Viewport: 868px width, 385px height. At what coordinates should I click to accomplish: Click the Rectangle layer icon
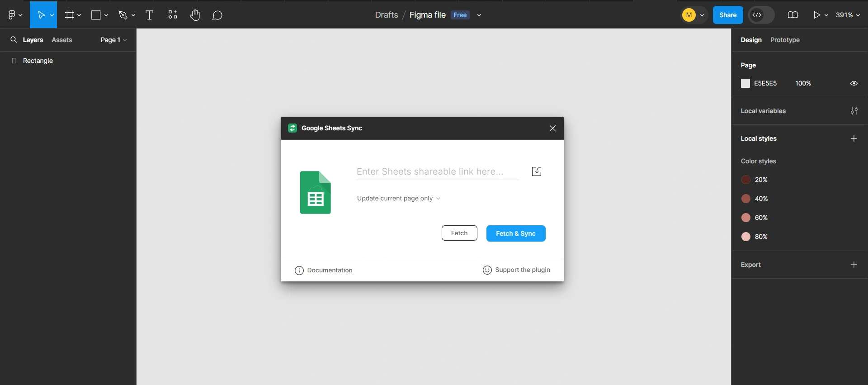pos(14,61)
